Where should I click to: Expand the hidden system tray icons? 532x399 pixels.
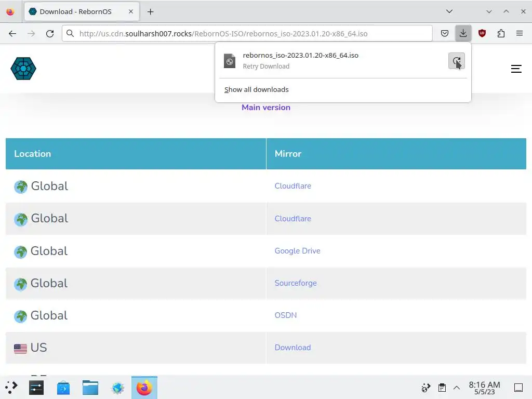pyautogui.click(x=457, y=388)
